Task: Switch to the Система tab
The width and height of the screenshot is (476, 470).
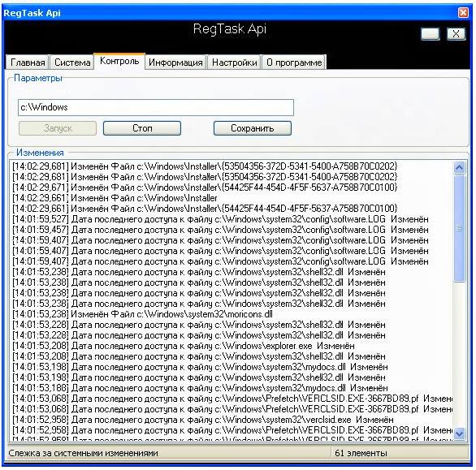Action: (x=72, y=63)
